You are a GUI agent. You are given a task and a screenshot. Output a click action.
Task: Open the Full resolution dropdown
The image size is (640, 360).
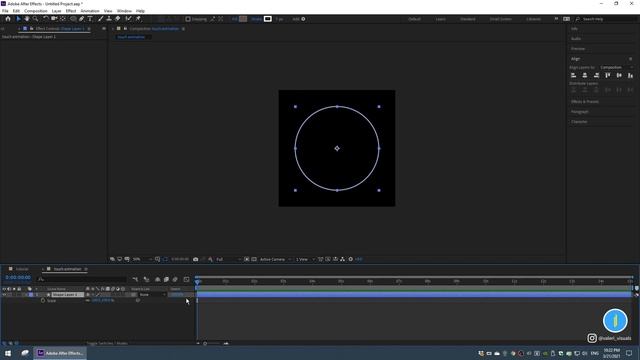228,259
